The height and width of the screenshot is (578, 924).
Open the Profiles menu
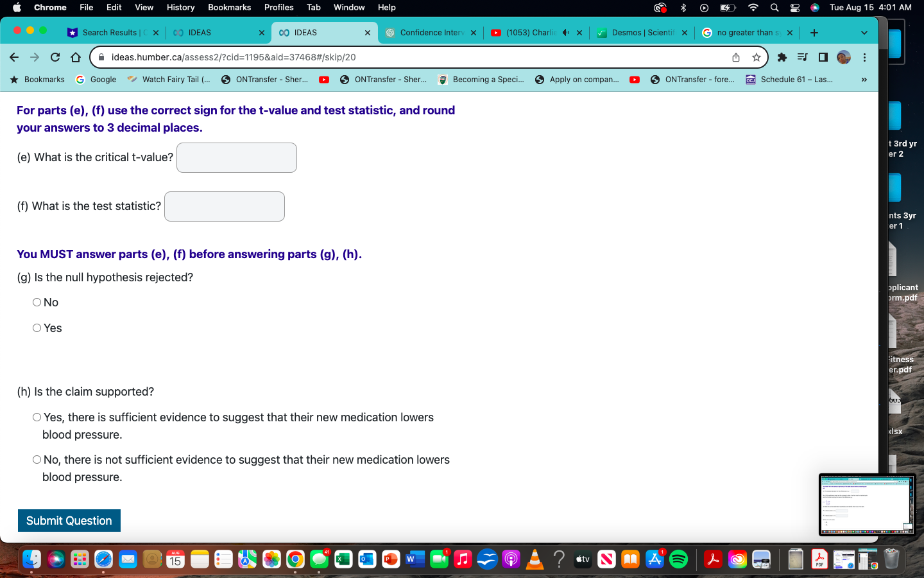[278, 7]
